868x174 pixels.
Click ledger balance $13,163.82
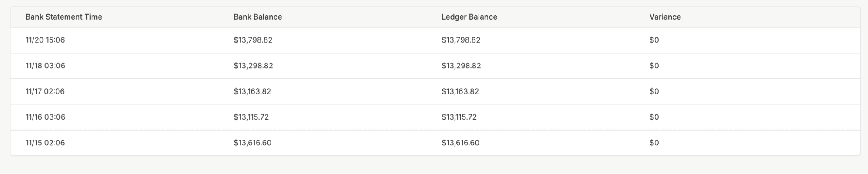pos(460,91)
